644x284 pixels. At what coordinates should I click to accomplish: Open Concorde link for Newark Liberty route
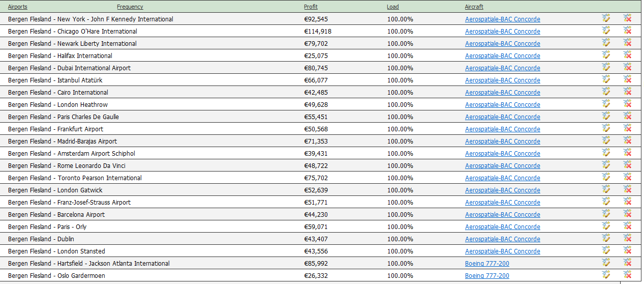503,44
